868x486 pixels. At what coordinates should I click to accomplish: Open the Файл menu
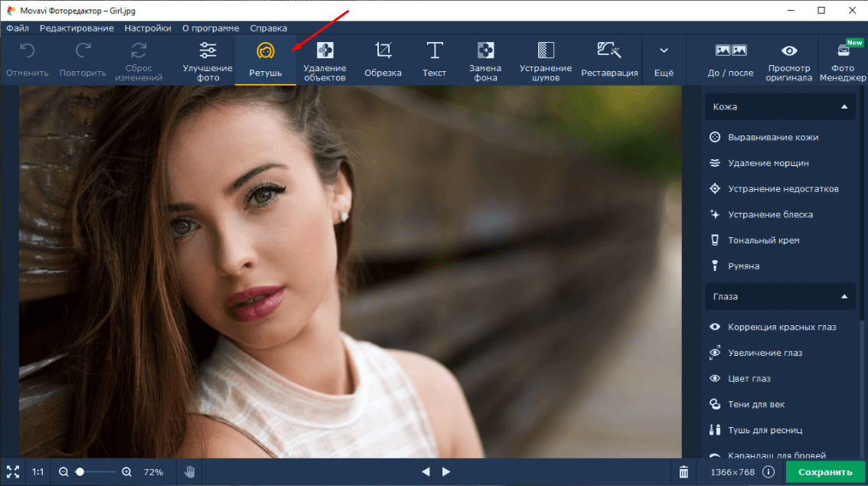[18, 28]
